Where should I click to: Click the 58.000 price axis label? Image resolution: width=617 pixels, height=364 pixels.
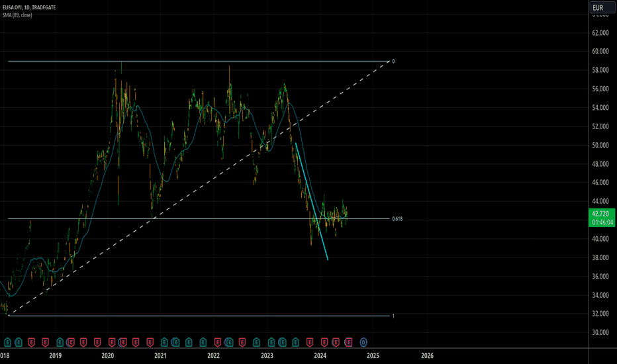600,70
